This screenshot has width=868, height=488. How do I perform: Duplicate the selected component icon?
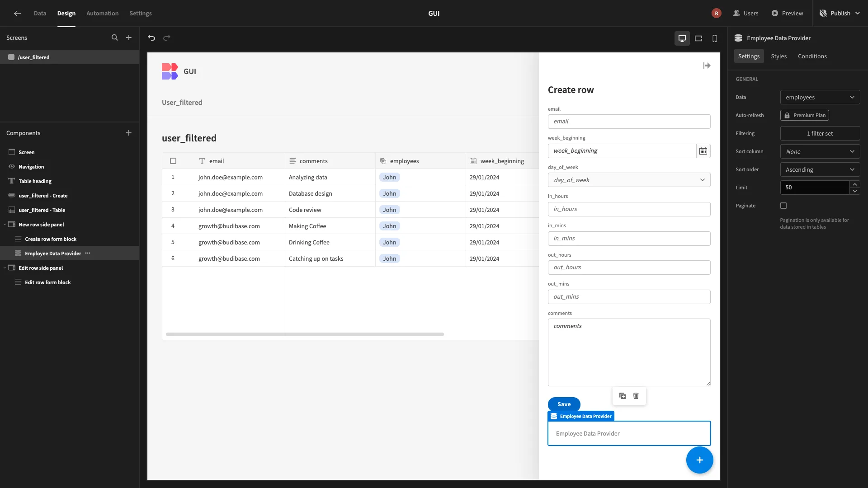tap(623, 396)
